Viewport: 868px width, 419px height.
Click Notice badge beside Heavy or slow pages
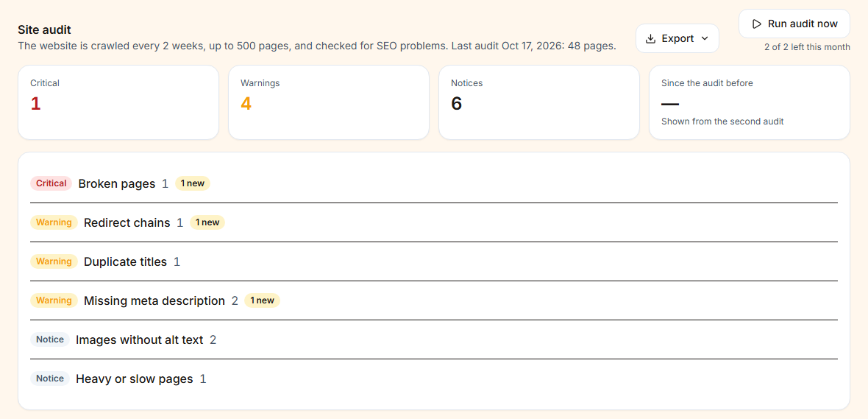[50, 379]
